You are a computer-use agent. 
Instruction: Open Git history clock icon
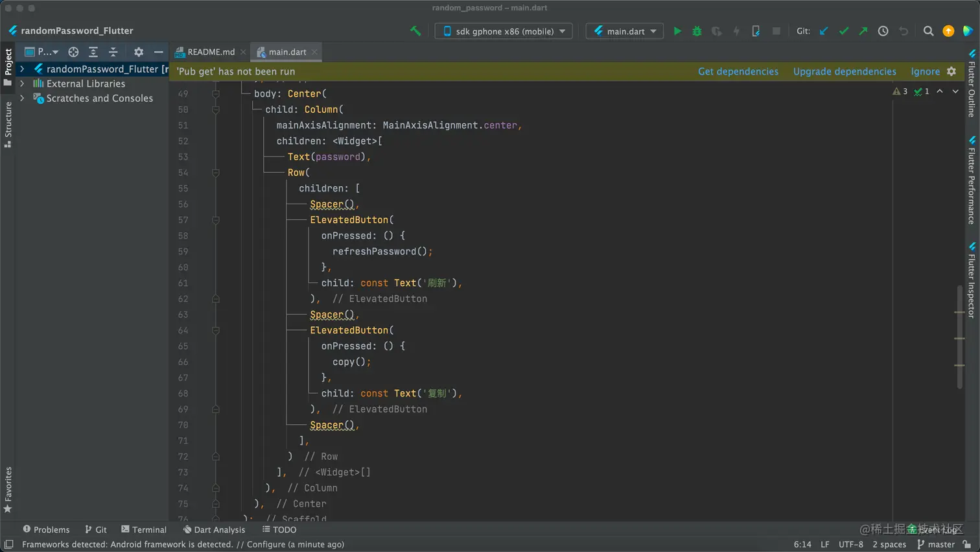coord(883,31)
